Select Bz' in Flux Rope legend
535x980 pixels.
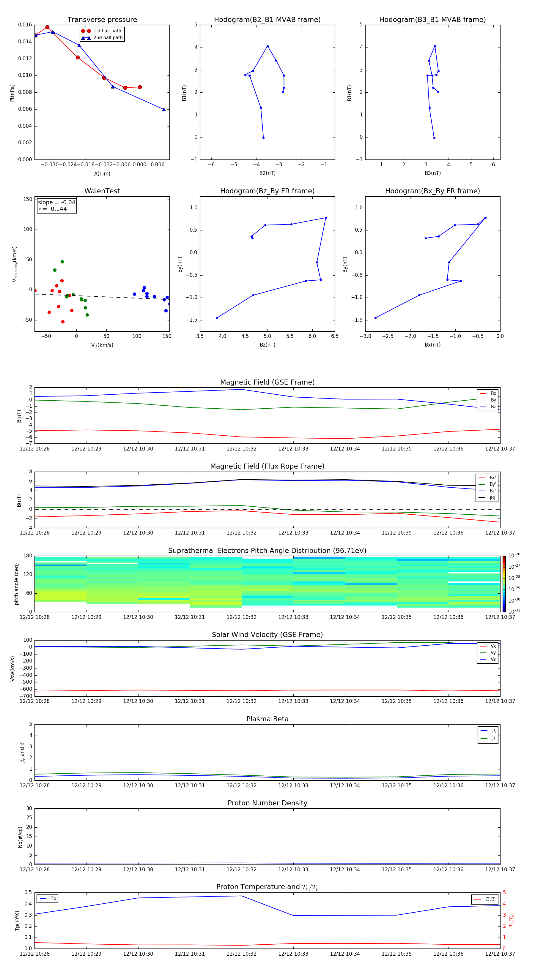487,491
